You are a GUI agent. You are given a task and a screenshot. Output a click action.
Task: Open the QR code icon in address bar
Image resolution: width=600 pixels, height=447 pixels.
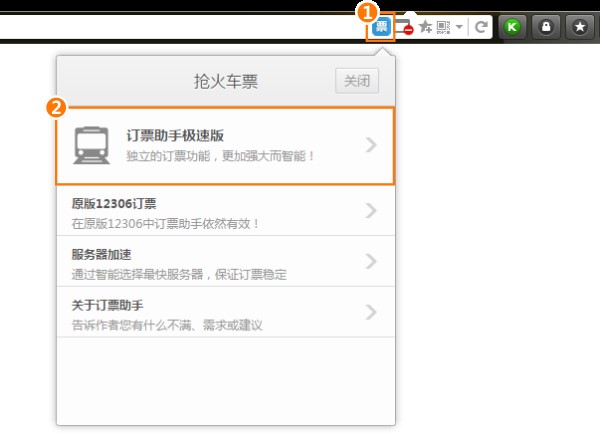click(x=443, y=27)
